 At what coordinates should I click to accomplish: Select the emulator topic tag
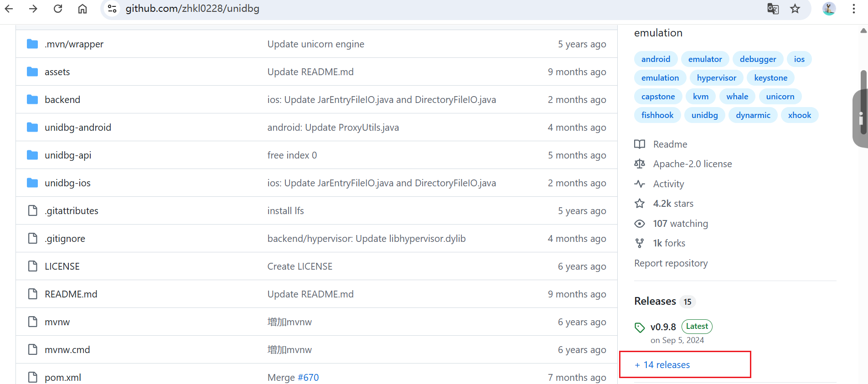coord(705,59)
